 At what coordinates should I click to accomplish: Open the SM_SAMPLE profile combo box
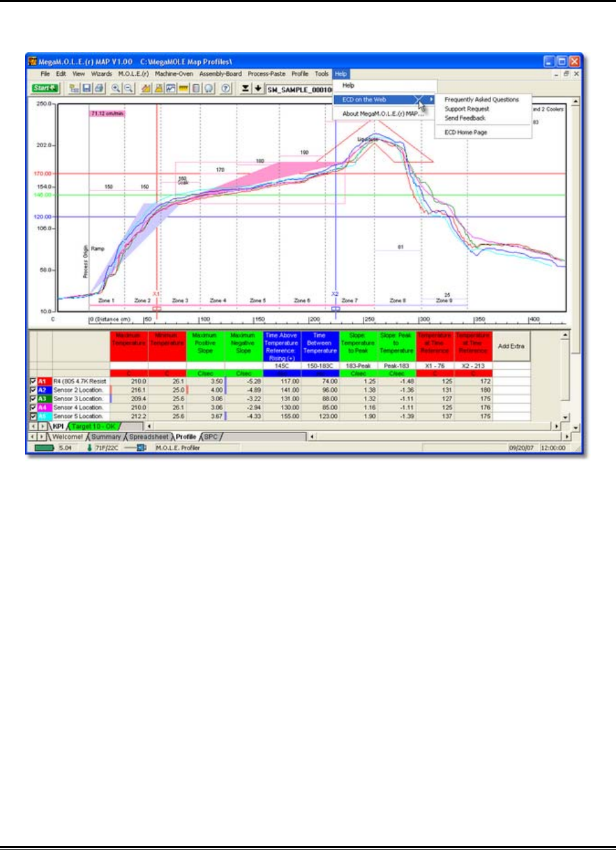point(299,89)
